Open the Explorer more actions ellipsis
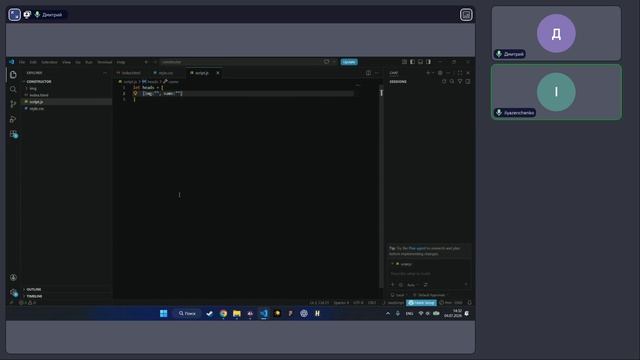The height and width of the screenshot is (360, 640). tap(105, 73)
